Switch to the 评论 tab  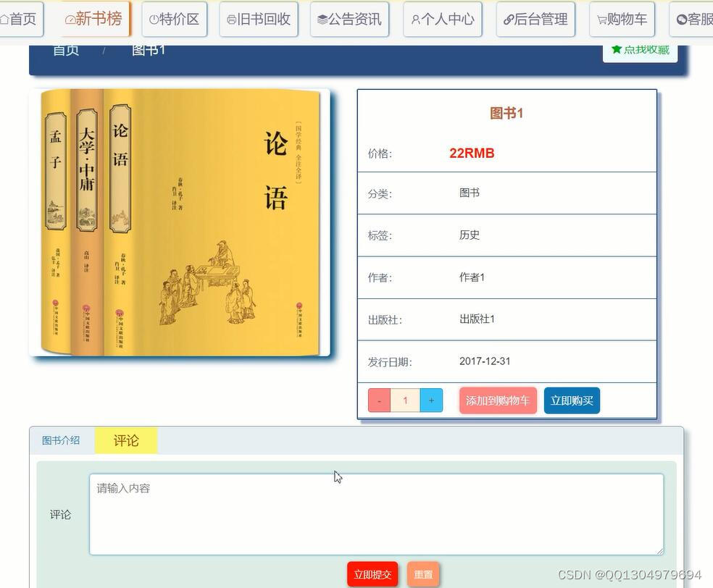click(x=126, y=440)
